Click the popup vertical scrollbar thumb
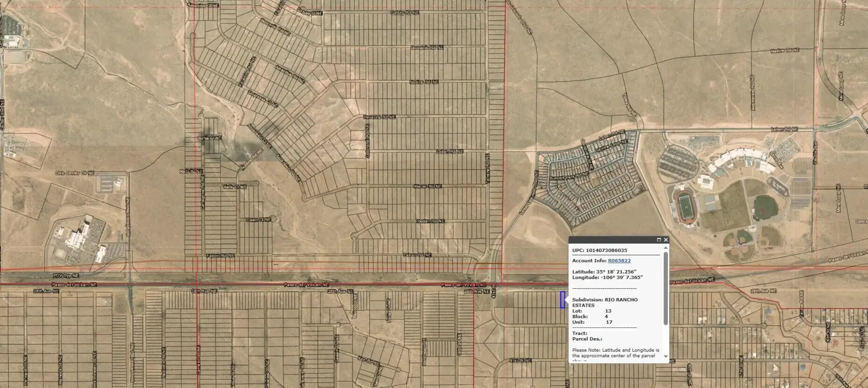Screen dimensions: 868x388 point(666,288)
